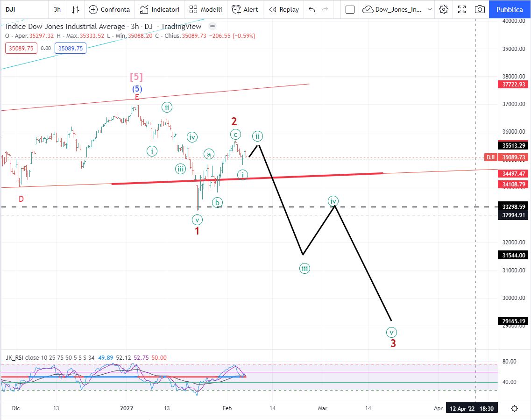Click the DJI 35089.73 last price label
This screenshot has height=420, width=531.
(x=506, y=157)
